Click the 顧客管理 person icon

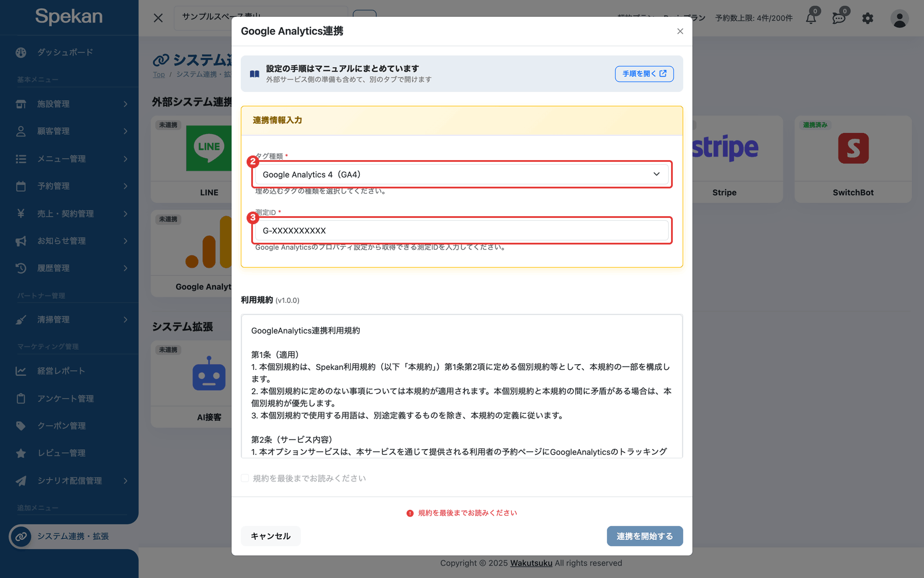coord(21,131)
